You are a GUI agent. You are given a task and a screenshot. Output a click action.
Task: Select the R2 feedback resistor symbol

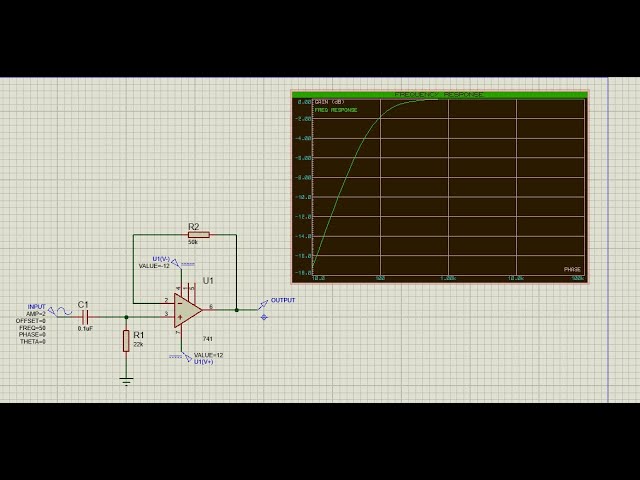pyautogui.click(x=199, y=235)
